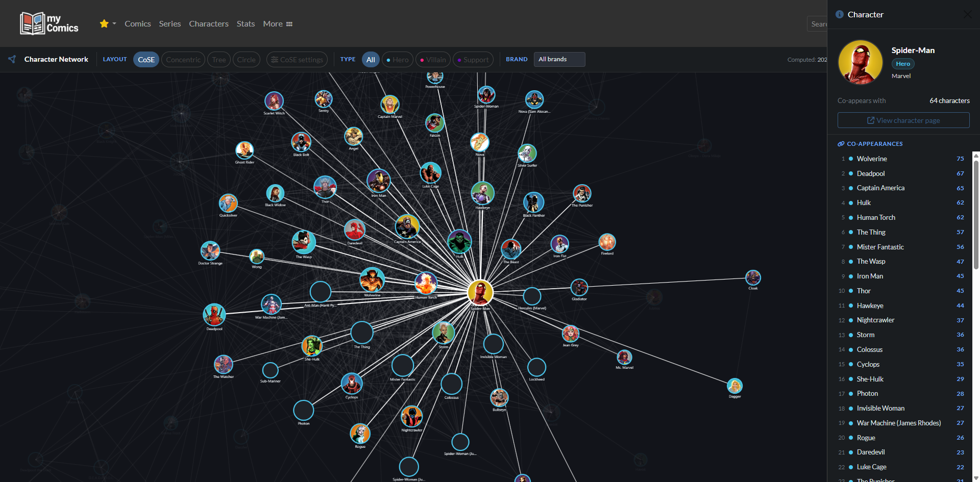Click the Character panel info icon
This screenshot has width=980, height=482.
tap(840, 14)
